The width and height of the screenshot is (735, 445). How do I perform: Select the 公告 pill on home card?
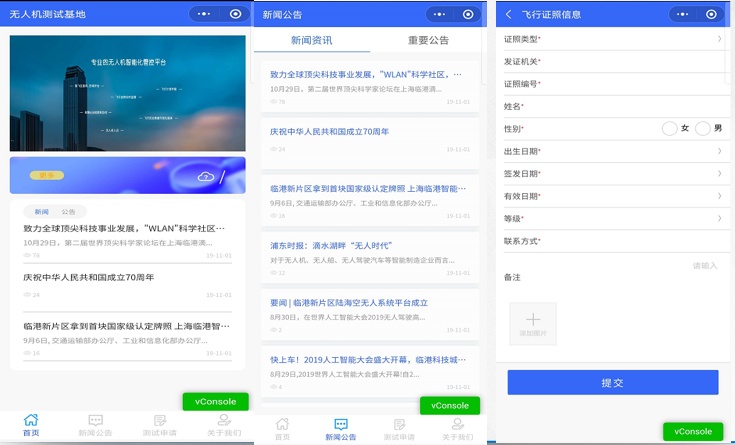(68, 212)
